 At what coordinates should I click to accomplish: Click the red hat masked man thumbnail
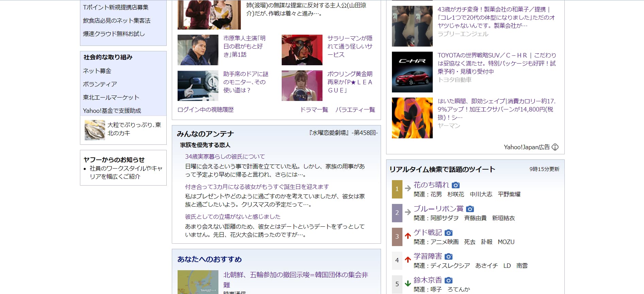point(302,50)
